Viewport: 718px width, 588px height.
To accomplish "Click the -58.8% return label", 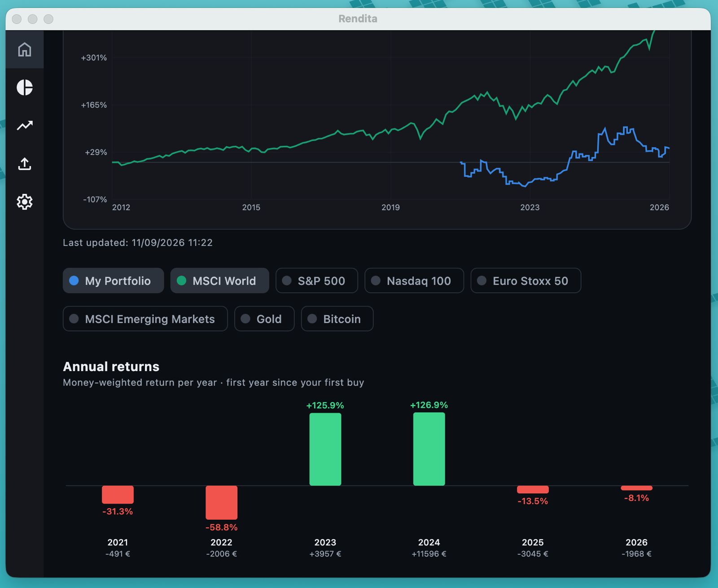I will click(222, 527).
